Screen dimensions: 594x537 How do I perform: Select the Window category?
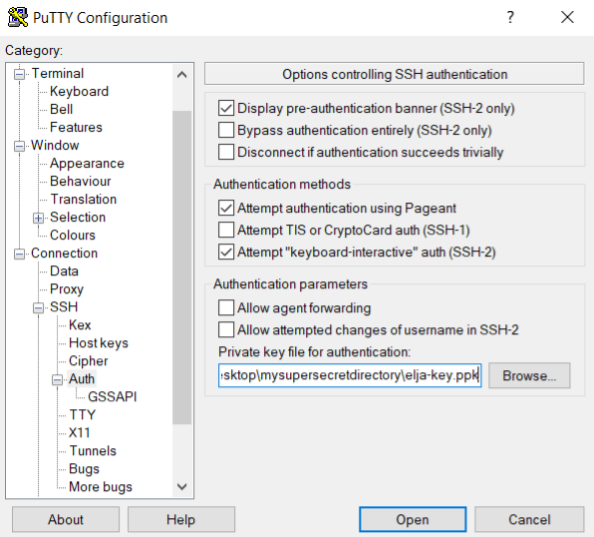click(55, 145)
